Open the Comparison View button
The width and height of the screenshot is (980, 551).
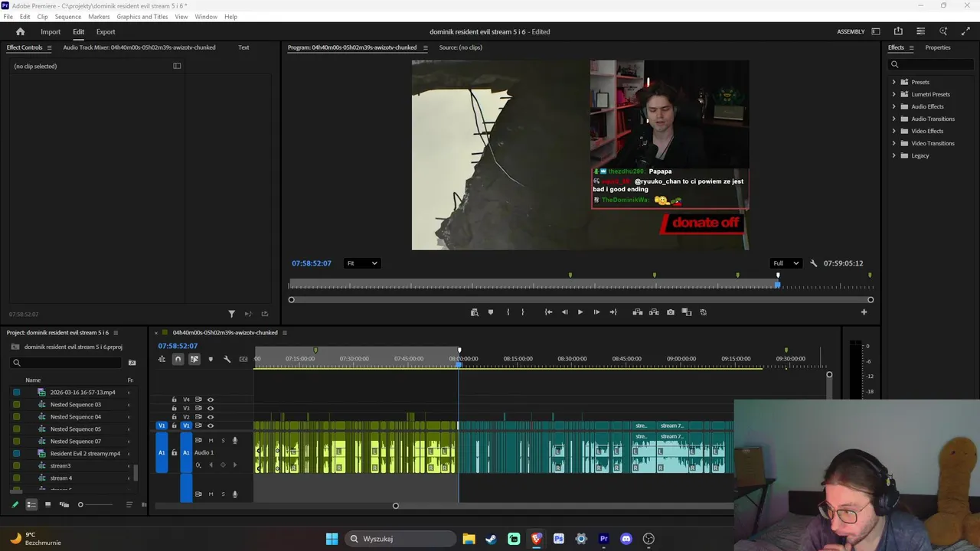(687, 312)
